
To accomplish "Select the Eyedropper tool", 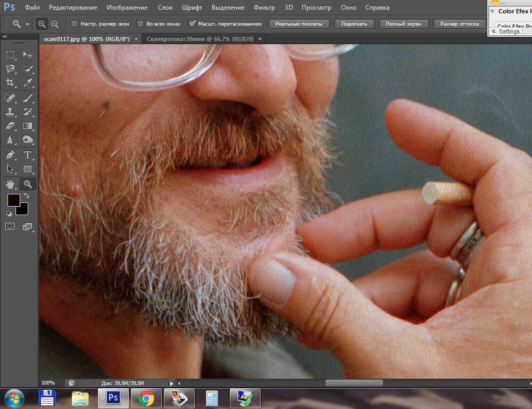I will coord(28,83).
